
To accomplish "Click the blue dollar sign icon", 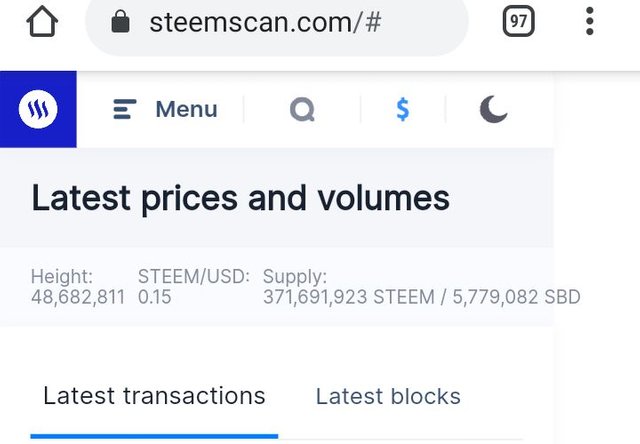I will coord(402,109).
